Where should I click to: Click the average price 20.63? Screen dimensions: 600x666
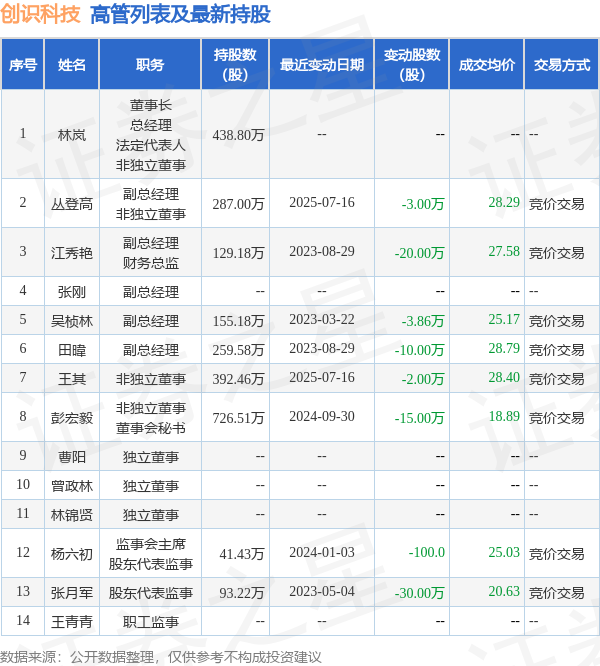click(504, 591)
